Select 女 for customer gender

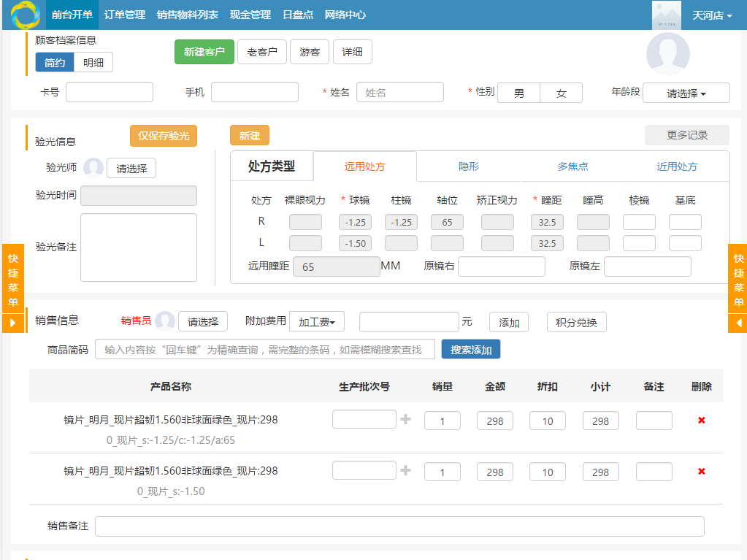[x=560, y=93]
